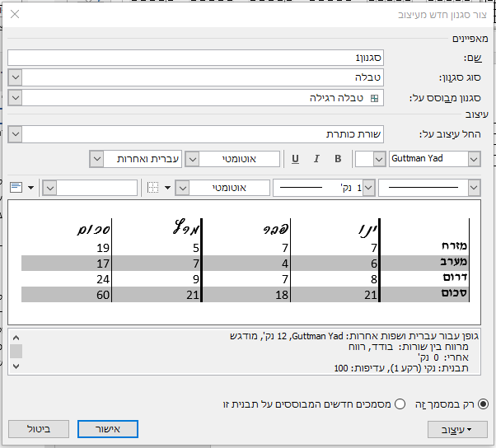Open the font color 'אוטומטי' dropdown

(x=192, y=159)
